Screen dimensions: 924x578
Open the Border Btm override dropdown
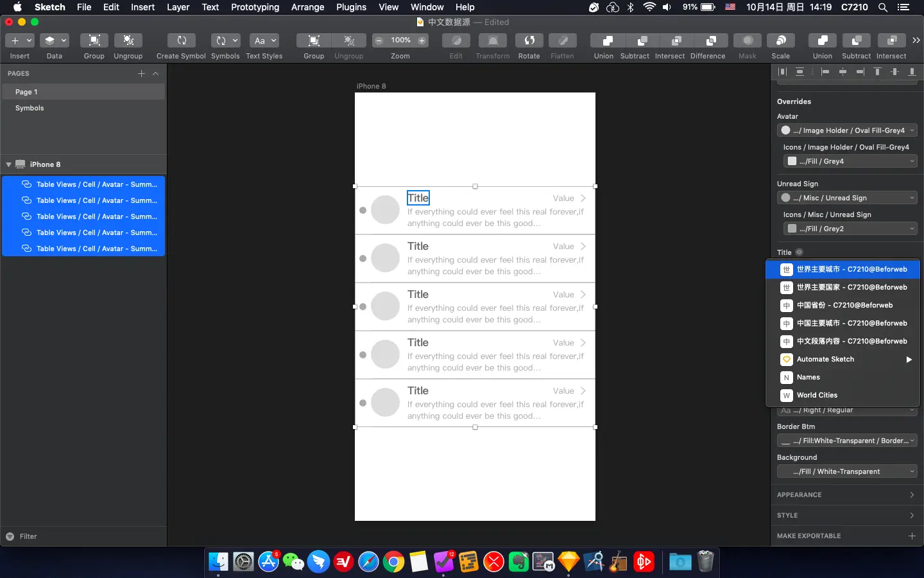(847, 441)
